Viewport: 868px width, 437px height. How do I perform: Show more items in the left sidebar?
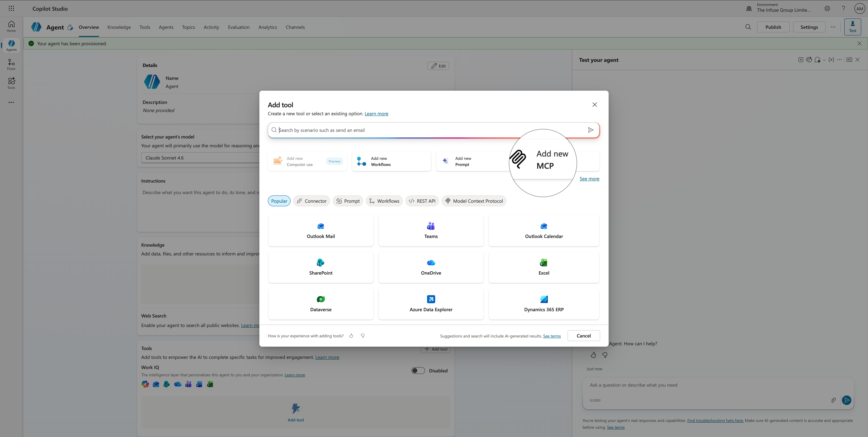(x=11, y=102)
